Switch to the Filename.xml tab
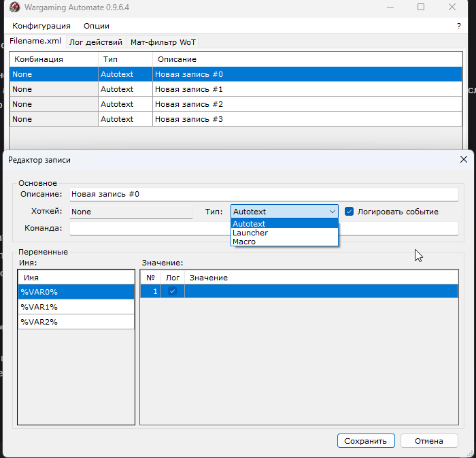476x458 pixels. [x=35, y=41]
